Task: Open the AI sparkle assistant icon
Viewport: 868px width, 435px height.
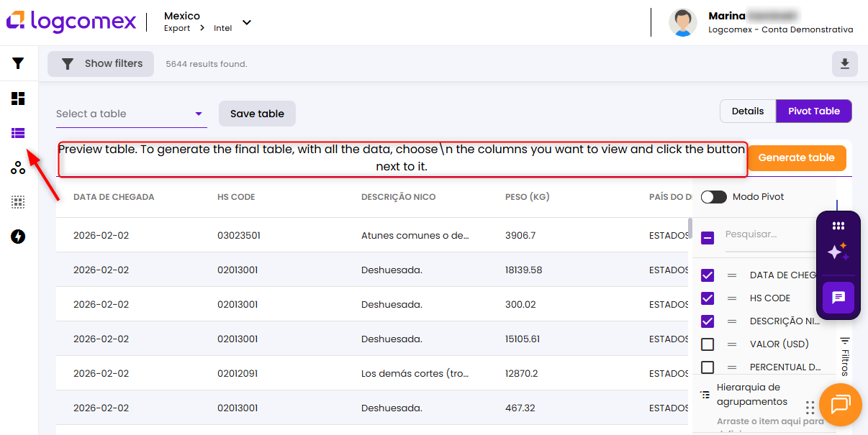Action: tap(838, 252)
